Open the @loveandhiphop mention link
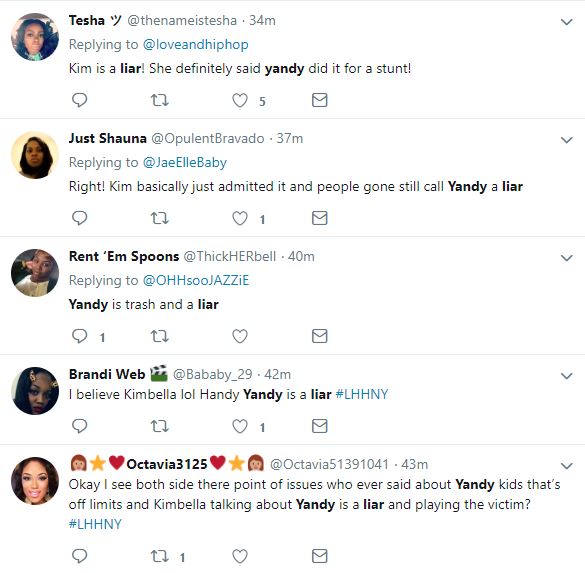Viewport: 585px width, 573px height. pyautogui.click(x=195, y=44)
